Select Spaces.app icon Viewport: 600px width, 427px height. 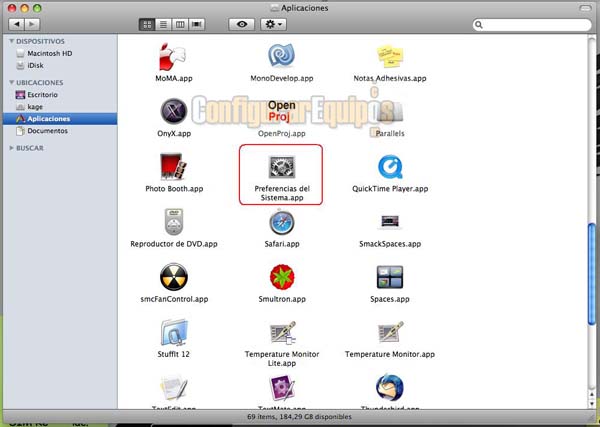coord(390,277)
